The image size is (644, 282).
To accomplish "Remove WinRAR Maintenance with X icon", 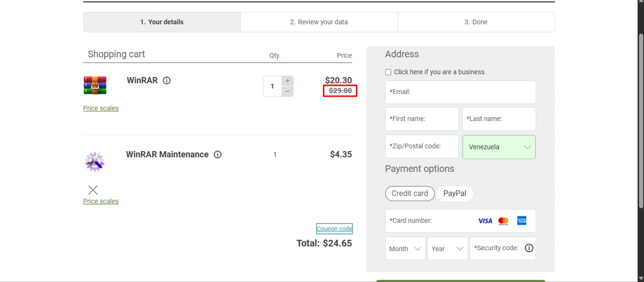I will pyautogui.click(x=93, y=190).
